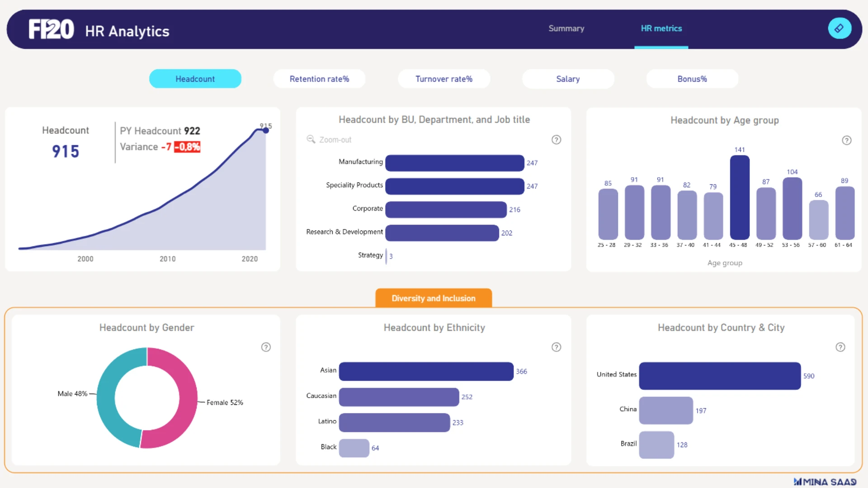Select the 45 - 48 age group bar

[740, 197]
